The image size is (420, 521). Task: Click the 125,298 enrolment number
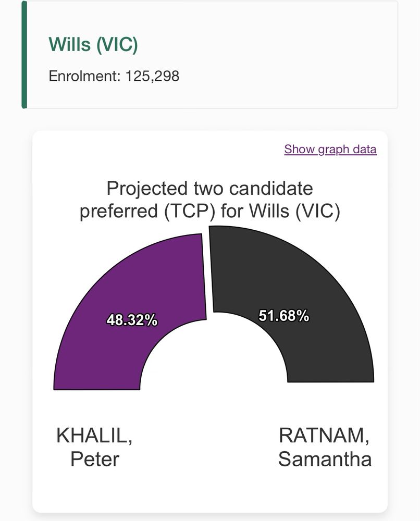point(153,76)
